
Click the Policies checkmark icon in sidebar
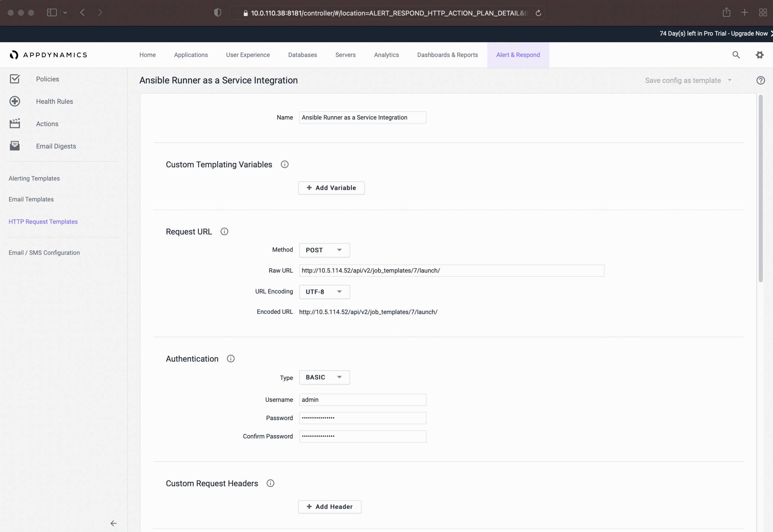pyautogui.click(x=15, y=79)
